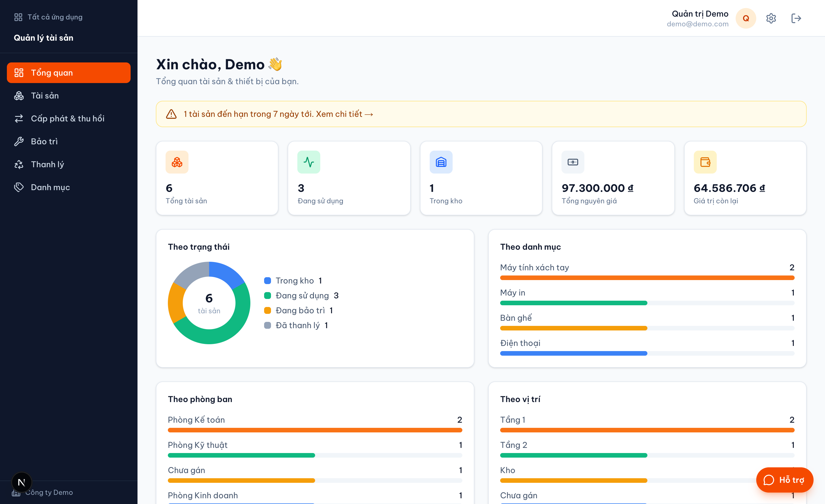Screen dimensions: 825x504
Task: Click the orange Tổng tài sản boxes icon
Action: click(177, 162)
